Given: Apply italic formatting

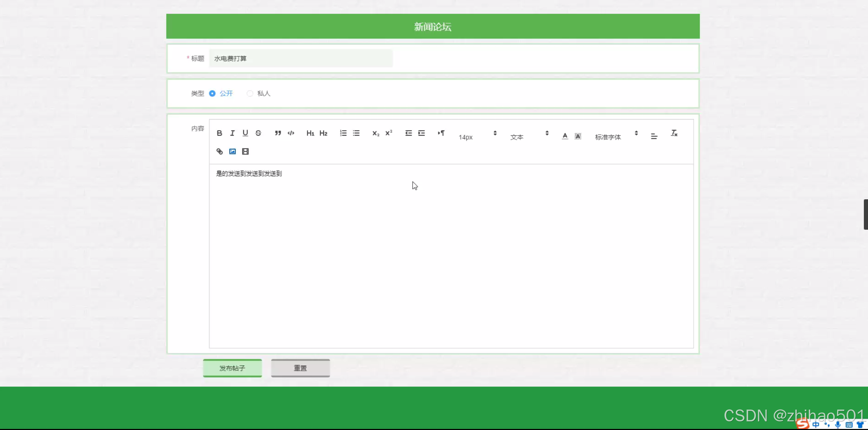Looking at the screenshot, I should click(232, 133).
